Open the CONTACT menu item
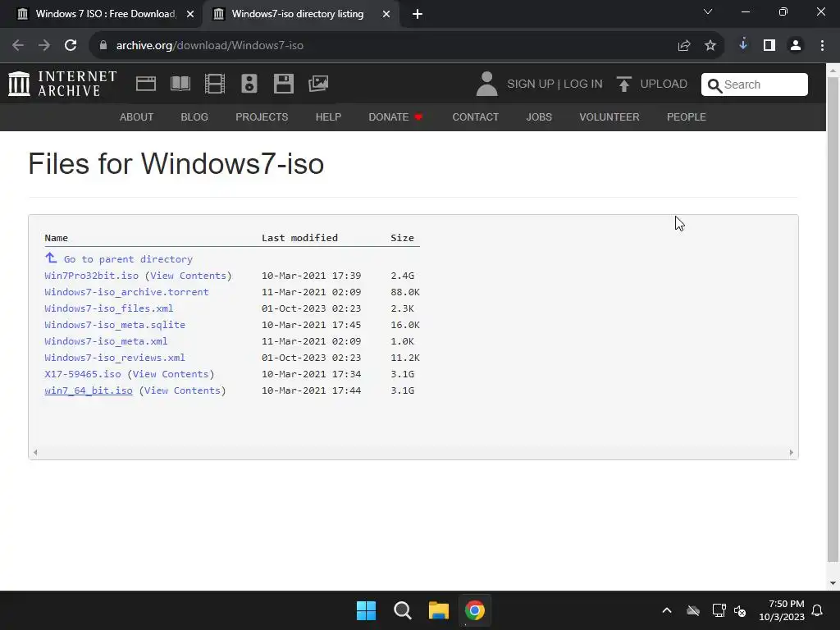 point(475,116)
